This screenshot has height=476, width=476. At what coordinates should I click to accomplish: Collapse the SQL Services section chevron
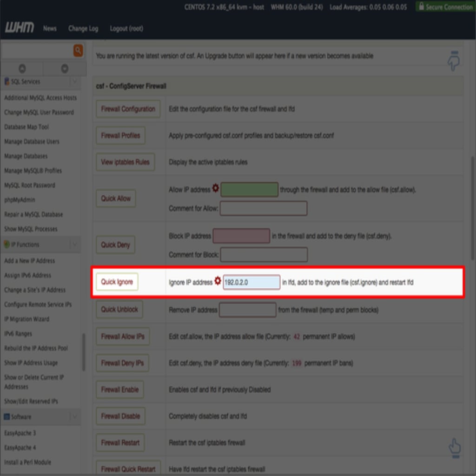(x=75, y=81)
